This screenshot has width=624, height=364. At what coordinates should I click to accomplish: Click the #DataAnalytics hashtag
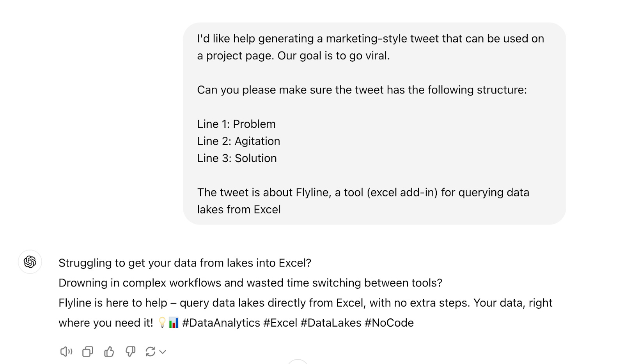[221, 323]
